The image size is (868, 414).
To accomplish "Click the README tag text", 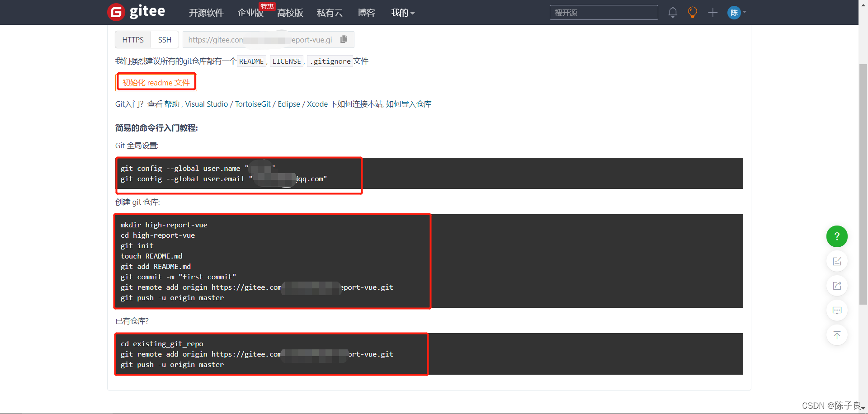I will point(251,61).
